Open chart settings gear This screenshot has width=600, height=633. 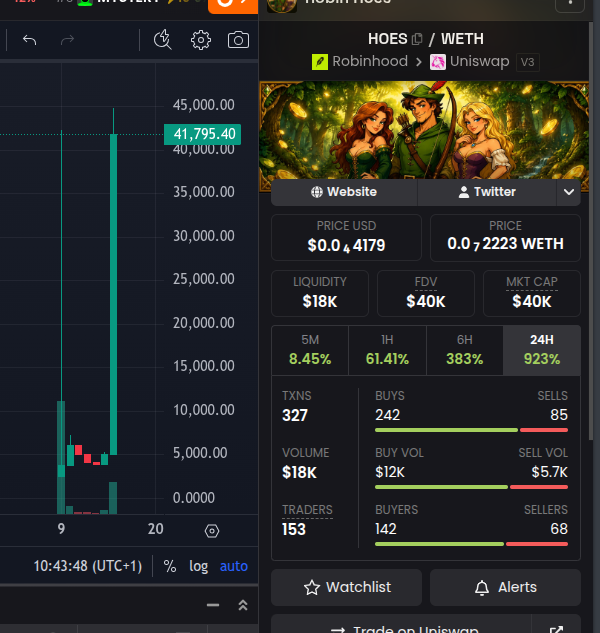click(x=201, y=40)
